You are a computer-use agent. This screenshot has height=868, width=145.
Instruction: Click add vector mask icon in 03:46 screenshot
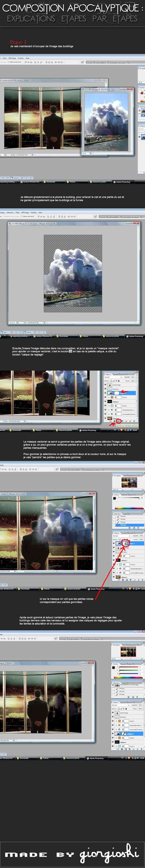[x=119, y=421]
